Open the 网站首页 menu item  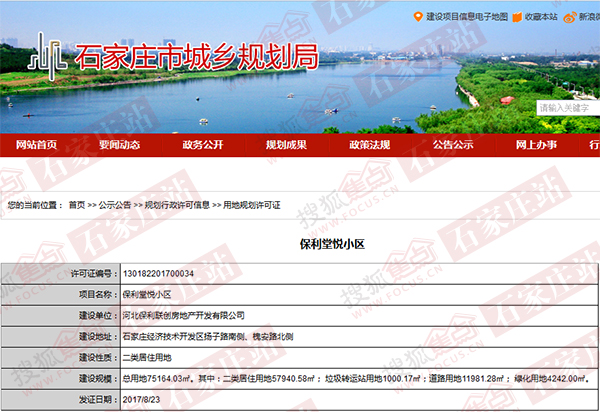[36, 145]
